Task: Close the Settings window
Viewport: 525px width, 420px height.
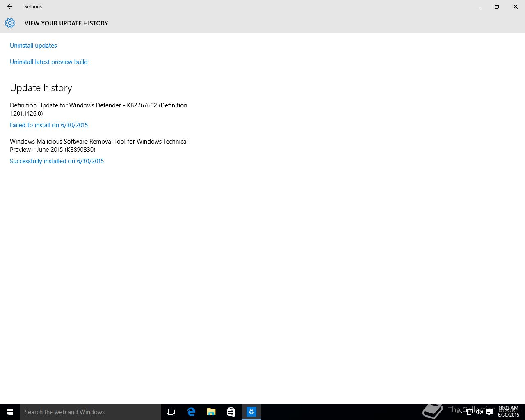Action: pos(516,7)
